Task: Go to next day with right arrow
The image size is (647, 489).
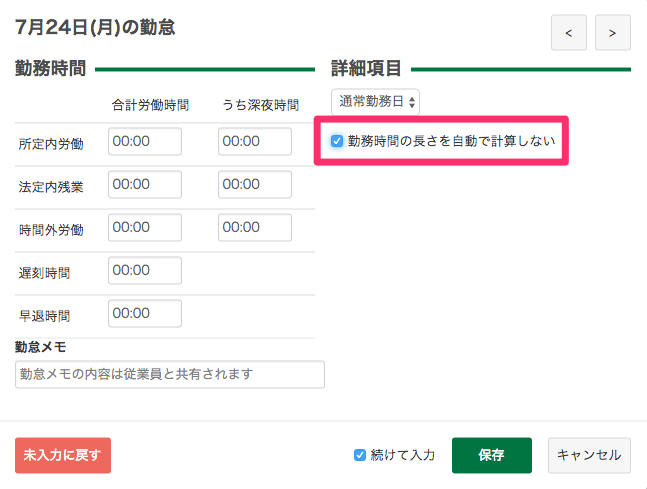Action: pos(612,33)
